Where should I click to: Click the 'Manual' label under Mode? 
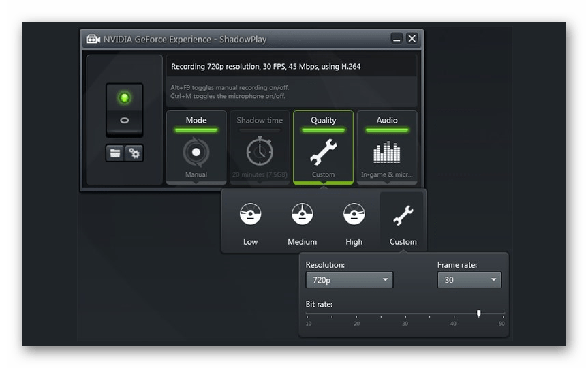[196, 174]
